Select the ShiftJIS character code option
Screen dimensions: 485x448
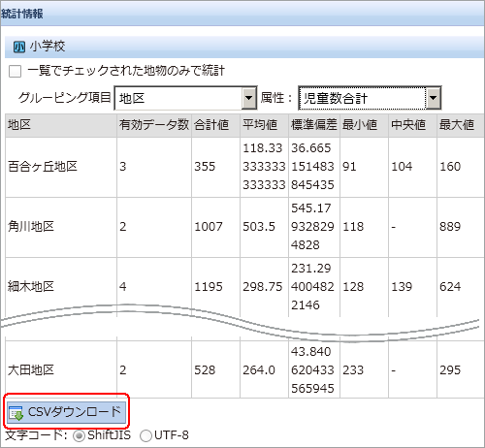pos(79,435)
